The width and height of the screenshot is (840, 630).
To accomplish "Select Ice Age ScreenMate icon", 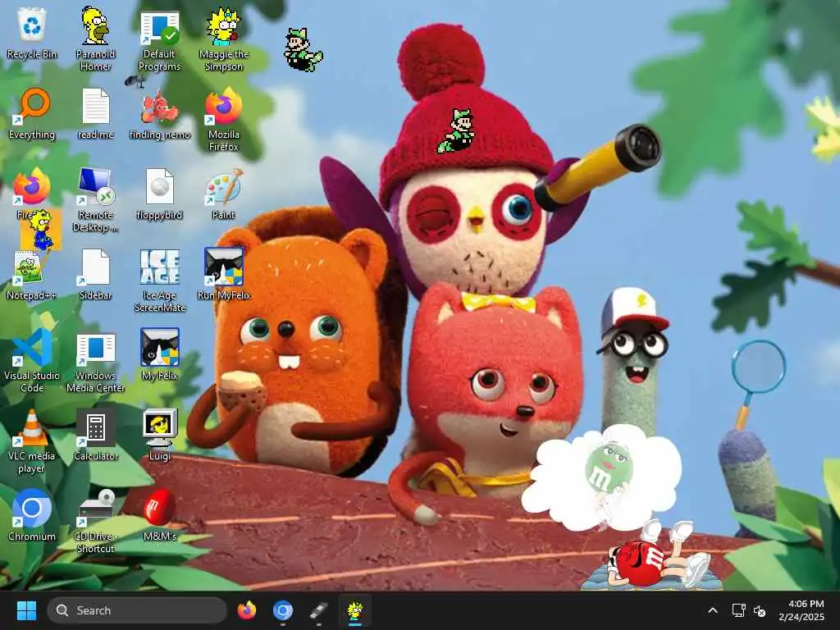I will pos(160,280).
